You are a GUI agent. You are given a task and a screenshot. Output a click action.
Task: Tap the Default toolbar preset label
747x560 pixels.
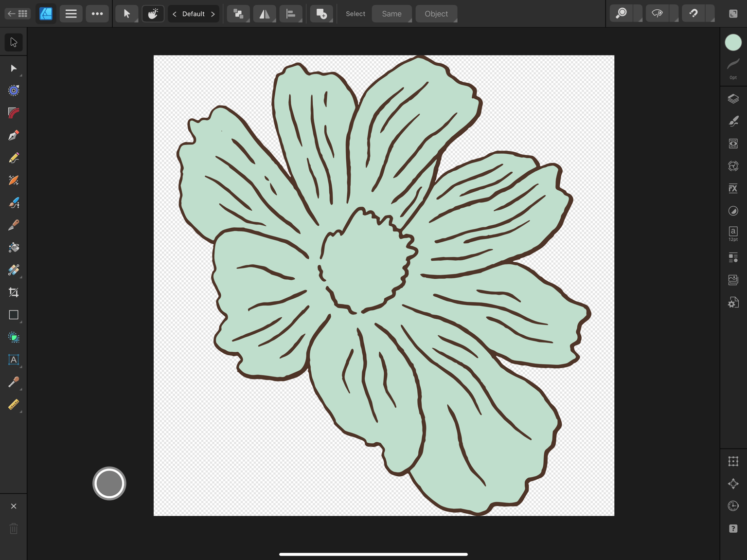[194, 14]
